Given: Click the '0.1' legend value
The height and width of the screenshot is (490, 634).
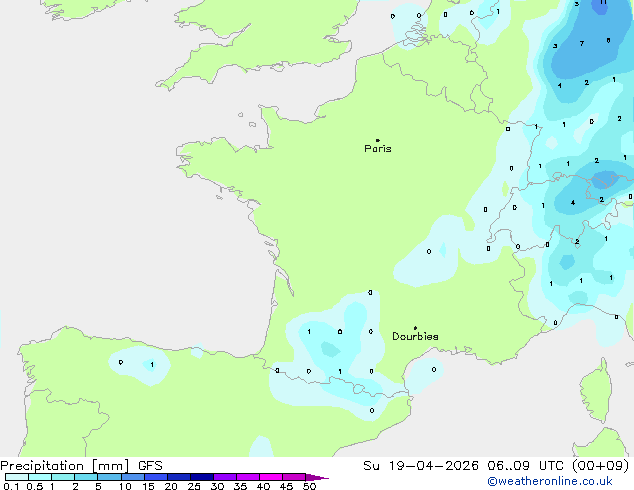Looking at the screenshot, I should [11, 486].
